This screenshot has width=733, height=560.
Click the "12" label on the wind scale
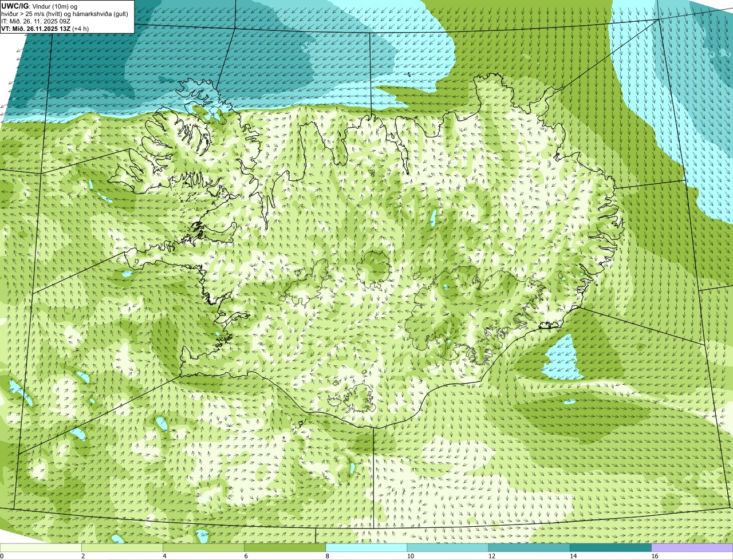click(x=491, y=556)
